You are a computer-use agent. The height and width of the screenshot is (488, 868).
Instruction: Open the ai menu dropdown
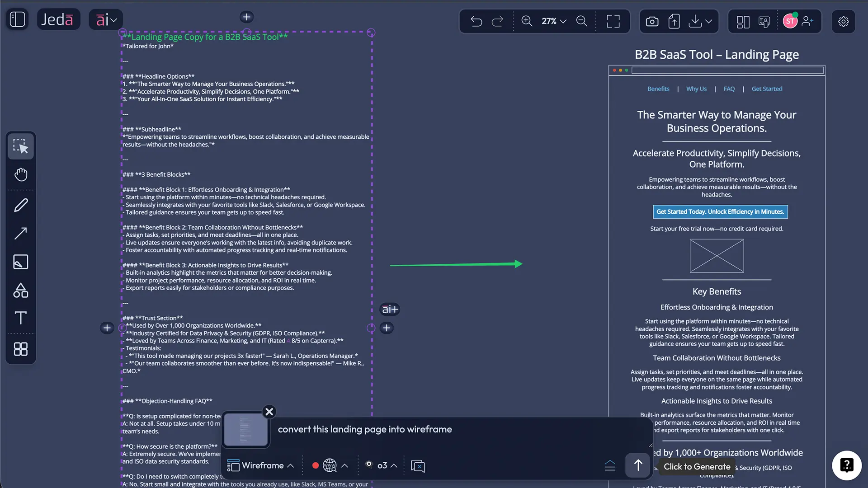[x=106, y=20]
